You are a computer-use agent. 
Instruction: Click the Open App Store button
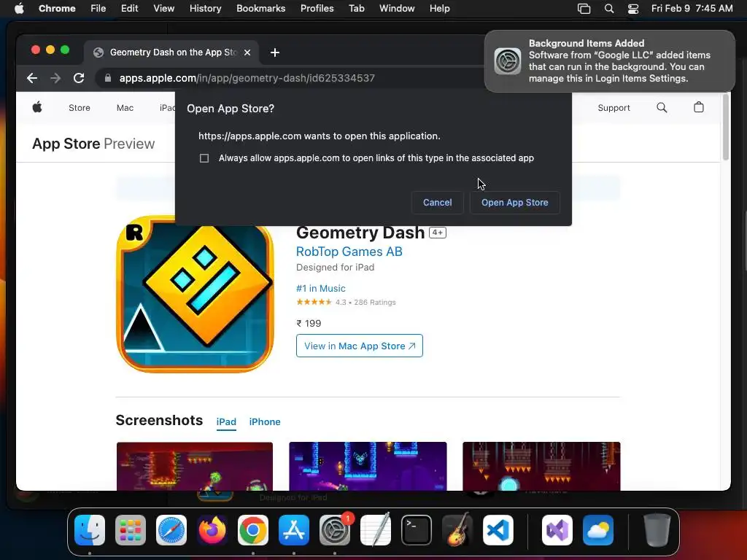coord(514,203)
